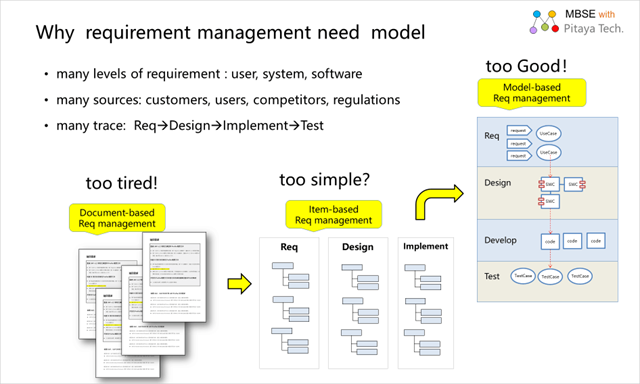The height and width of the screenshot is (384, 640).
Task: Click the lower component block in Design lane
Action: pyautogui.click(x=549, y=201)
